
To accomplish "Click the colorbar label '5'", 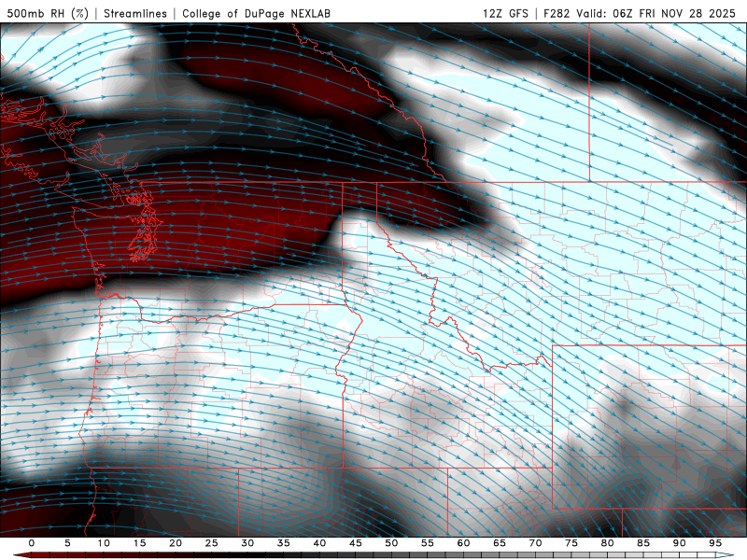I will click(67, 543).
